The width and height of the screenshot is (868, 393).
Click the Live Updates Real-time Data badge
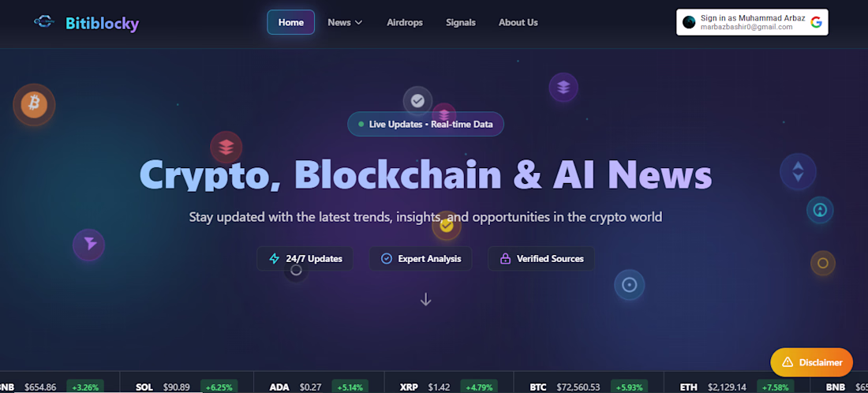click(x=425, y=124)
